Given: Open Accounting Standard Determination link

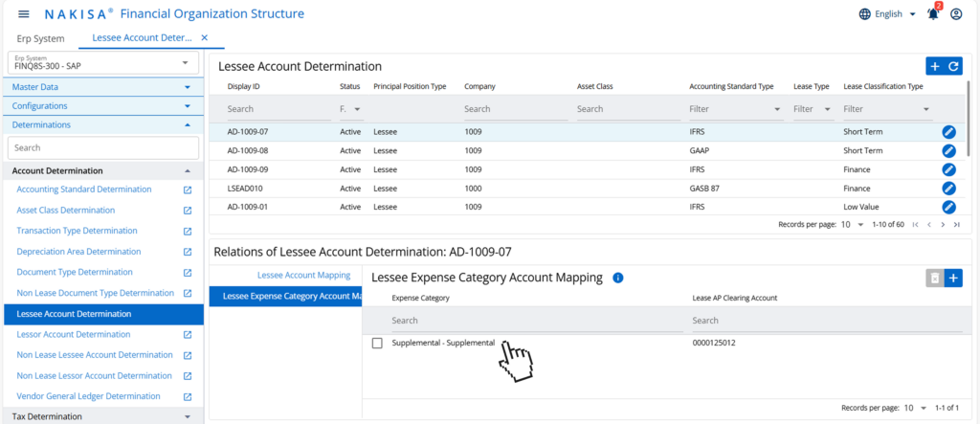Looking at the screenshot, I should click(x=84, y=190).
